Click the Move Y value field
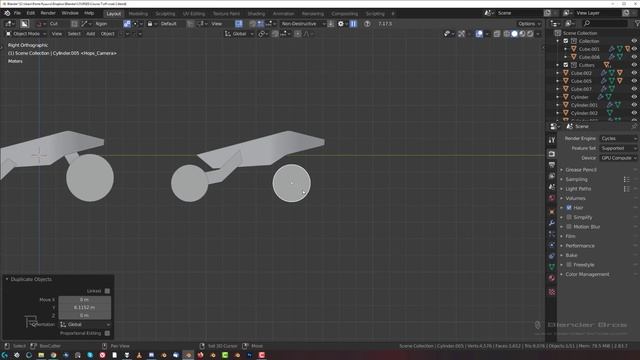Viewport: 640px width, 360px height. [x=84, y=307]
